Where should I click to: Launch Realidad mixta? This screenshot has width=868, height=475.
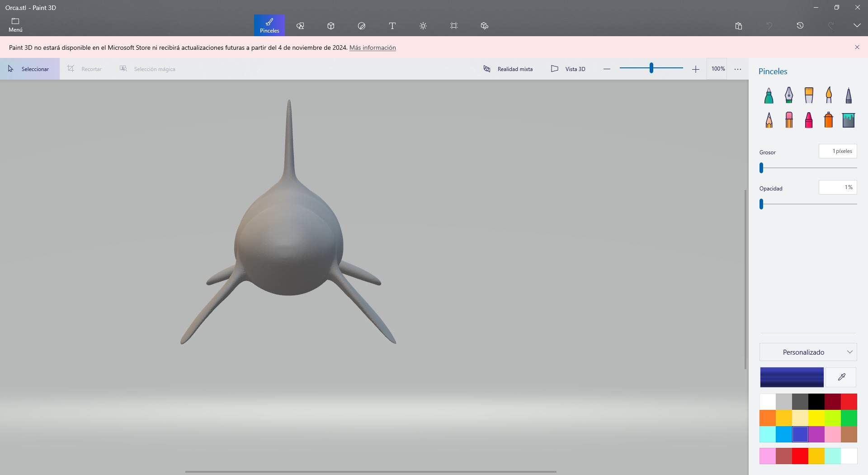[508, 69]
